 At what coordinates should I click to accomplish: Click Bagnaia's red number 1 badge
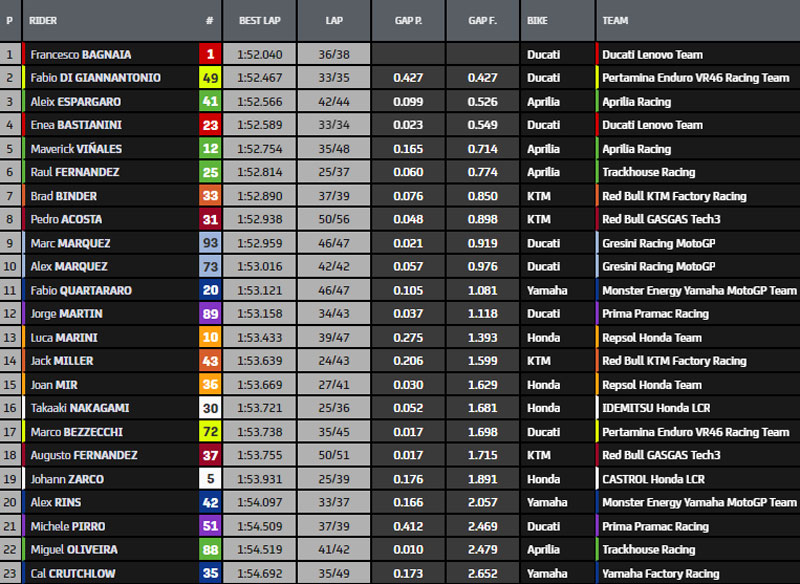pyautogui.click(x=210, y=55)
